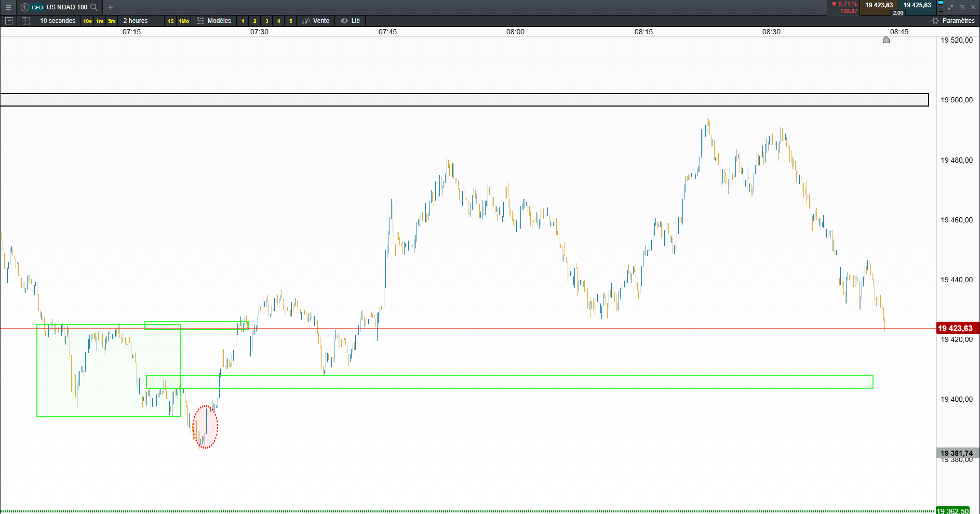Close the chart window
The height and width of the screenshot is (514, 980).
coord(973,7)
